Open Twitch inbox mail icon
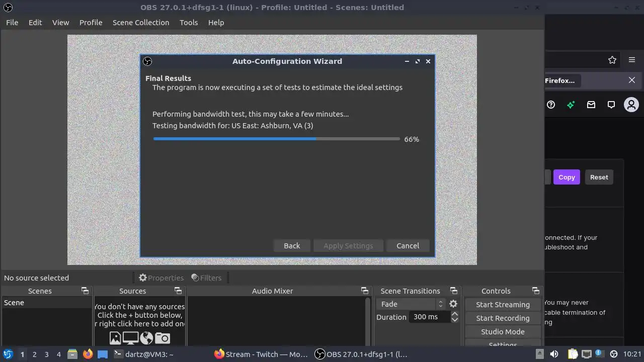This screenshot has height=362, width=644. point(591,105)
